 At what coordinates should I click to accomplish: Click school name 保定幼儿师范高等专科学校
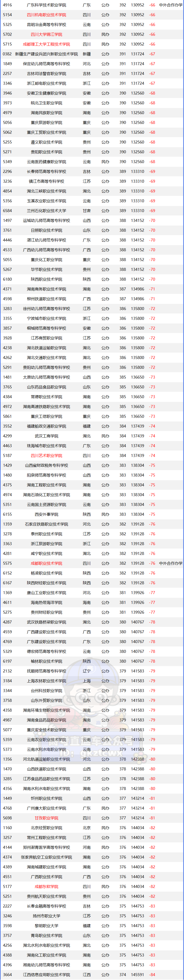pos(47,63)
